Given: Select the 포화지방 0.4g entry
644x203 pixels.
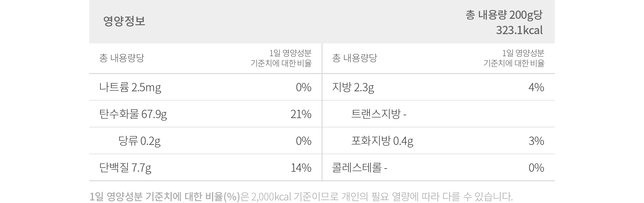Looking at the screenshot, I should point(382,141).
